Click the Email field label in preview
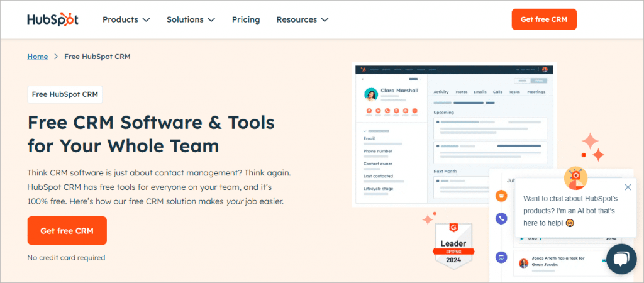The height and width of the screenshot is (283, 644). 369,138
